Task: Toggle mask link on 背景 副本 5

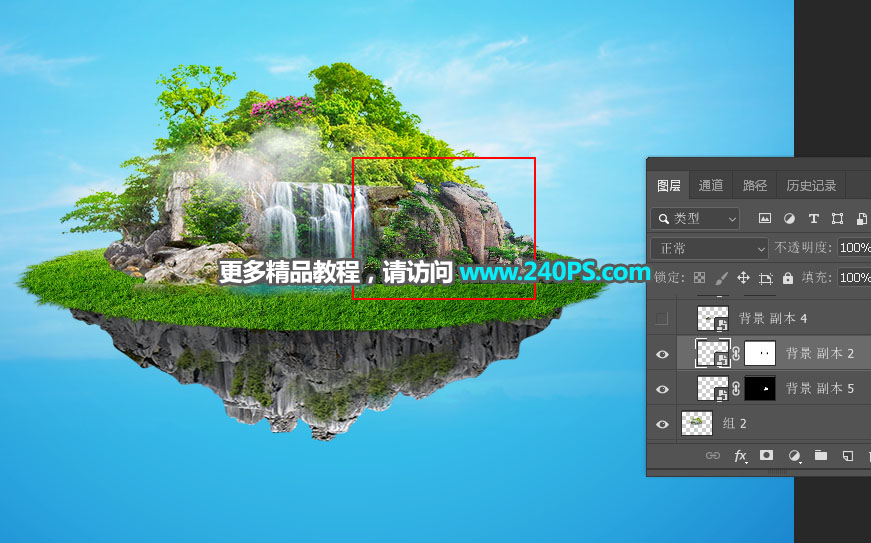Action: [737, 389]
